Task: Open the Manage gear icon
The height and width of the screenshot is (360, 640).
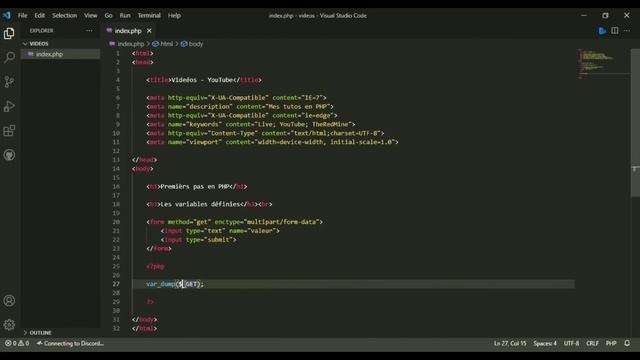Action: (9, 325)
